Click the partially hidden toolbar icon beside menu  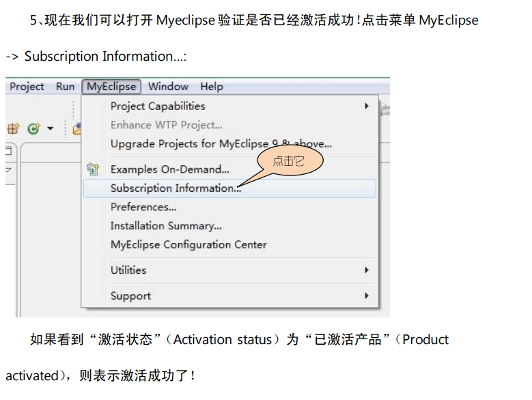tap(77, 128)
